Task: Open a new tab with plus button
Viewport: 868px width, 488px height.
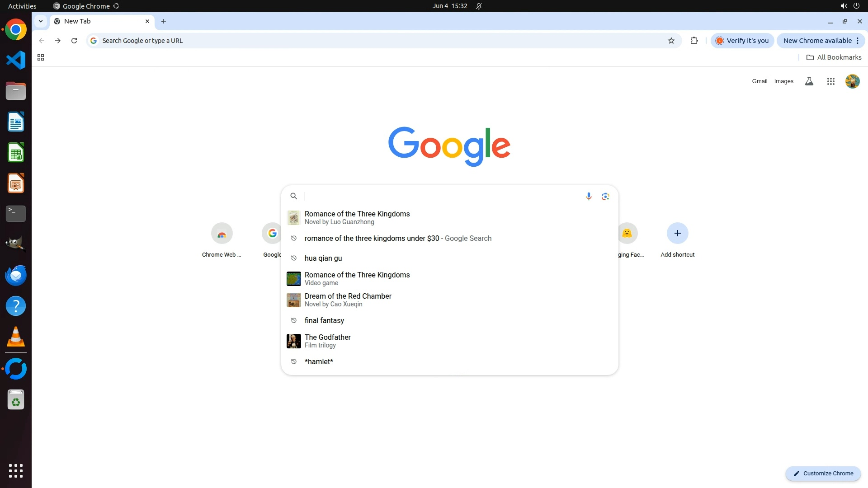Action: pyautogui.click(x=164, y=21)
